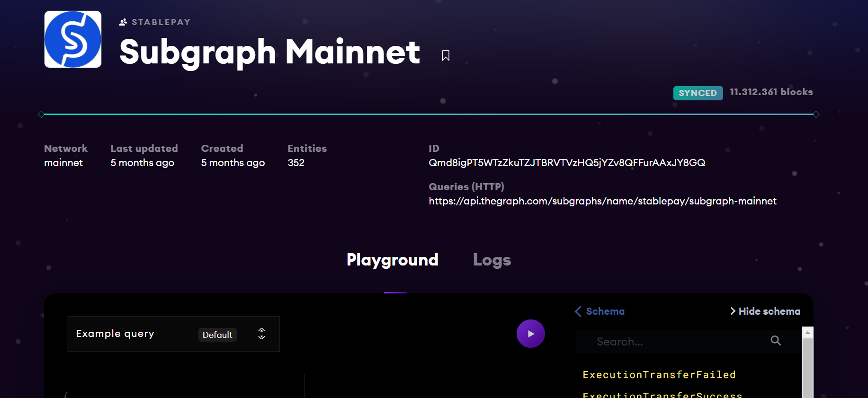The height and width of the screenshot is (398, 868).
Task: Click the Network value mainnet
Action: tap(63, 163)
